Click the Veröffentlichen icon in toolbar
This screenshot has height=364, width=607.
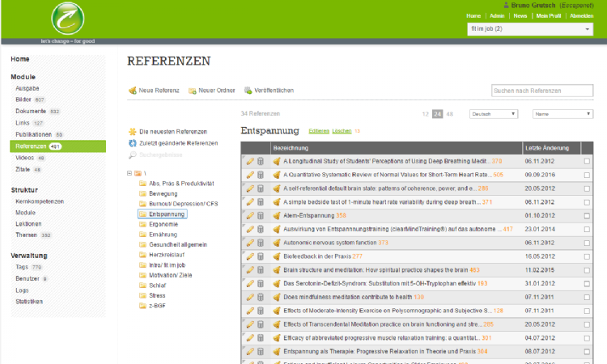[x=247, y=91]
